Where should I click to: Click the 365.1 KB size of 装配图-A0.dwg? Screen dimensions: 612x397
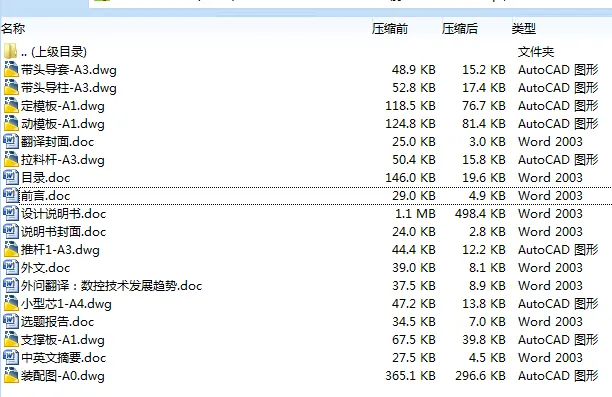point(410,376)
